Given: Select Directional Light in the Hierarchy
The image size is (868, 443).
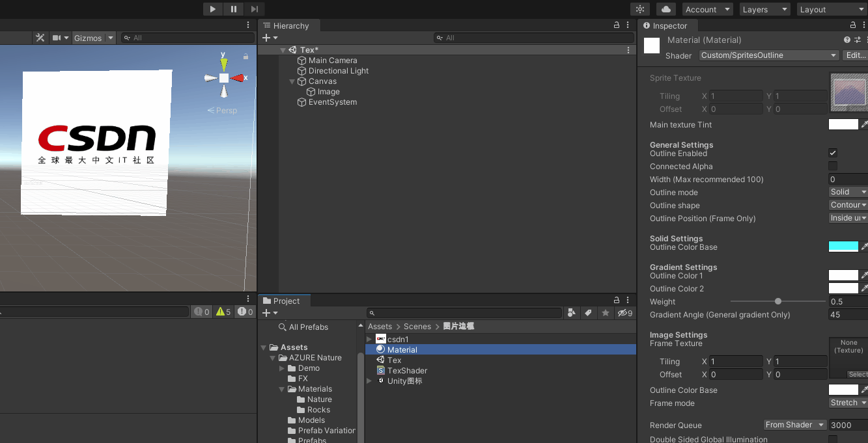Looking at the screenshot, I should (339, 71).
